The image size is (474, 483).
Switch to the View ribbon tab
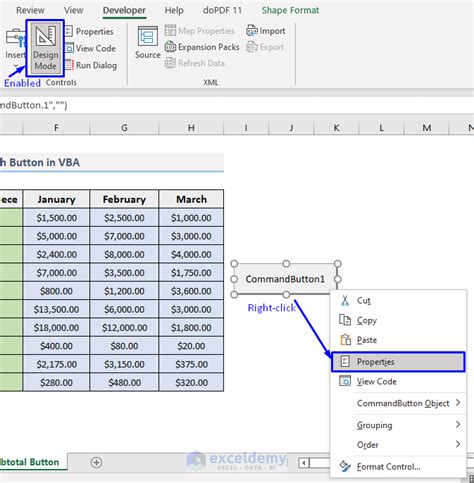tap(73, 10)
